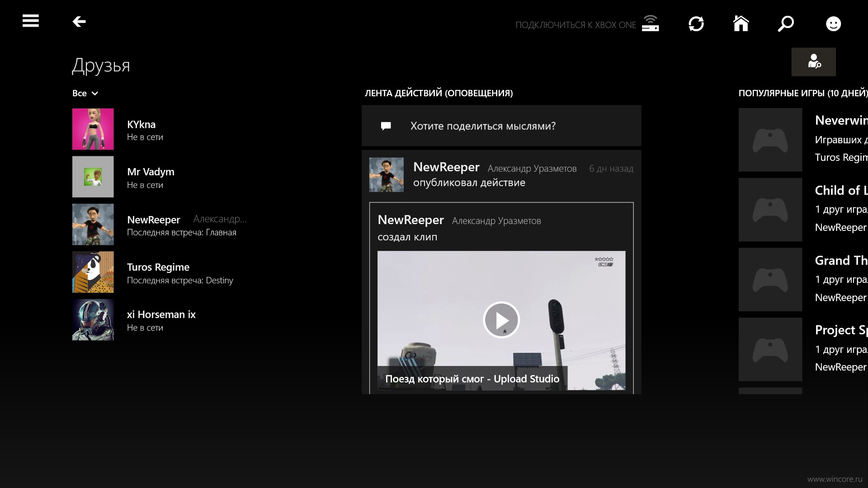
Task: Click 'Последняя встреча: Главная' status
Action: 182,232
